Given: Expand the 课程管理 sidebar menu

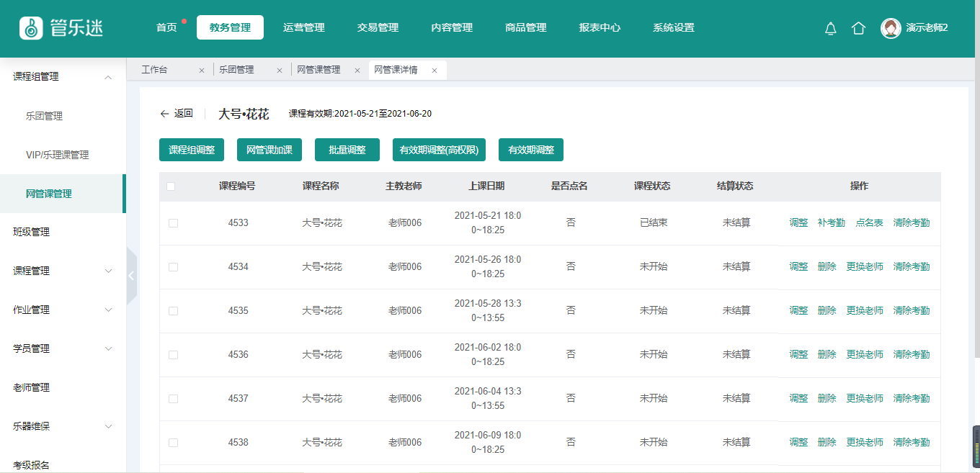Looking at the screenshot, I should (109, 271).
